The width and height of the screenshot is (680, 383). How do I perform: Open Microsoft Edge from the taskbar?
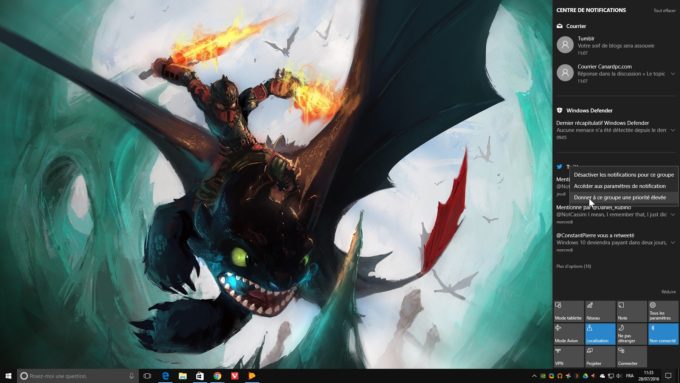165,376
